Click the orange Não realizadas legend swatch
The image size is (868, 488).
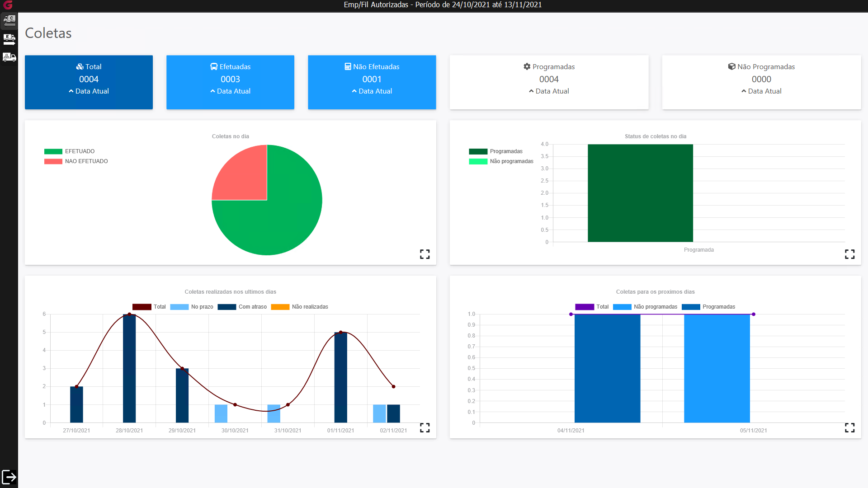[x=280, y=307]
